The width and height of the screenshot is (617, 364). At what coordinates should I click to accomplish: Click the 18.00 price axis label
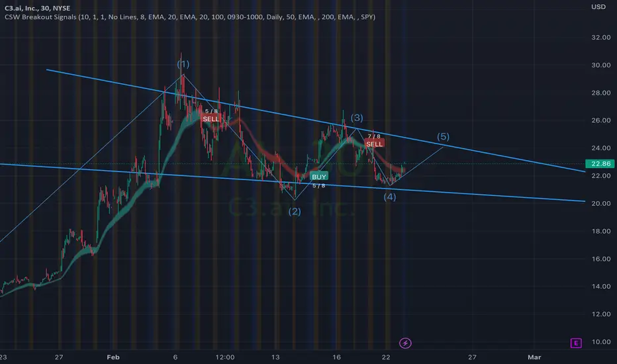(601, 231)
